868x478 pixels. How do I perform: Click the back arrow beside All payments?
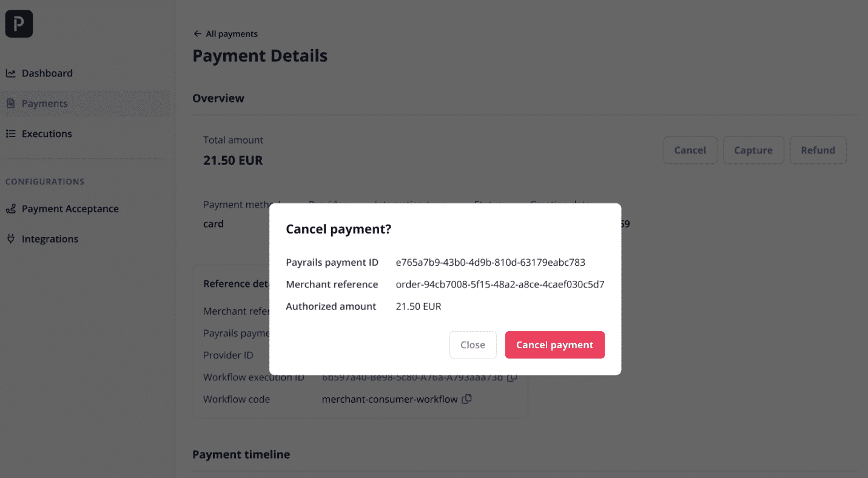pos(197,34)
